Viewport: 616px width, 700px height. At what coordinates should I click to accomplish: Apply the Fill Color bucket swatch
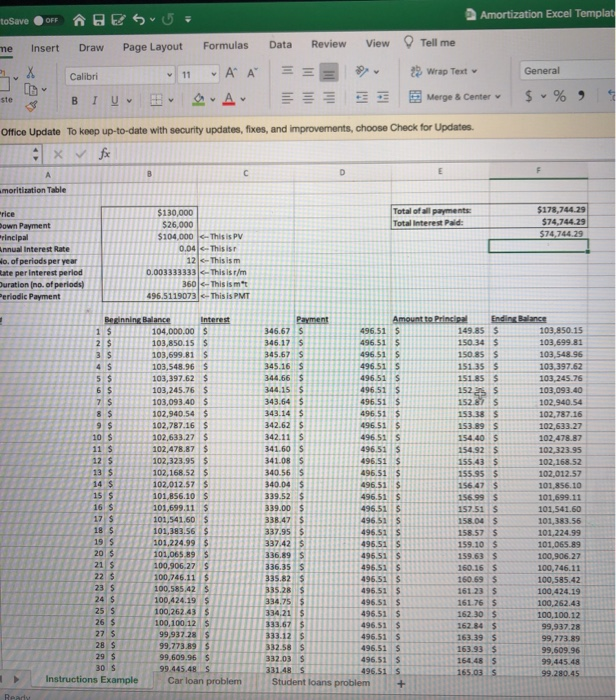199,99
